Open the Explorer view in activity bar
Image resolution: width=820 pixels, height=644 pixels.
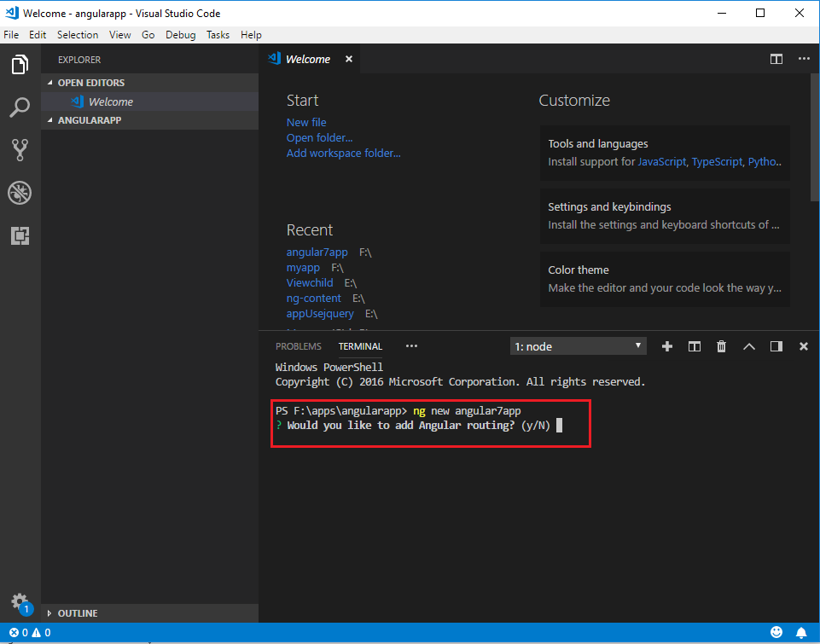[x=20, y=64]
